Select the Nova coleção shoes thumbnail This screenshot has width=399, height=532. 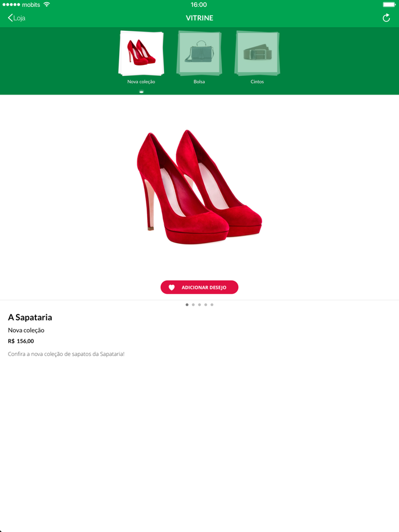click(141, 54)
